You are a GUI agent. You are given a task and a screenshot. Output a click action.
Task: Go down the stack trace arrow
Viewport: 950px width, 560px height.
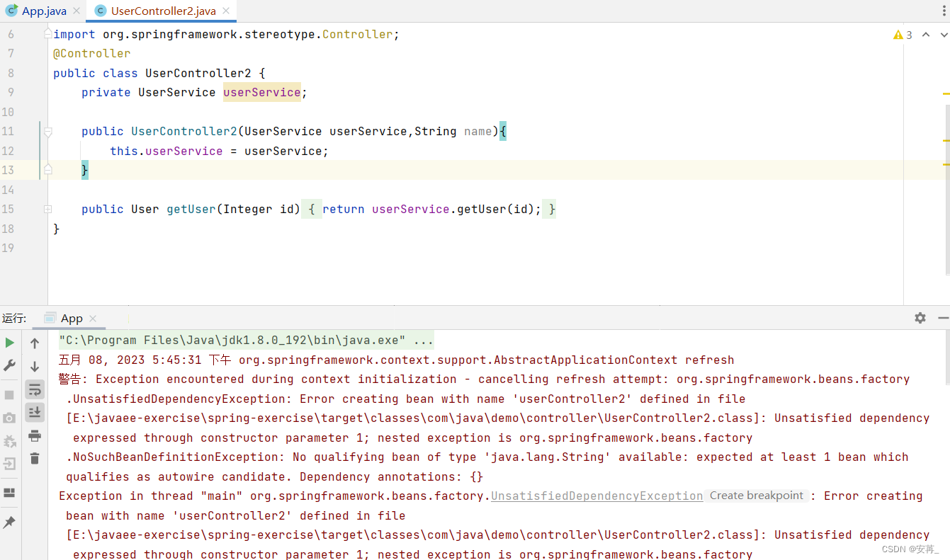point(35,366)
